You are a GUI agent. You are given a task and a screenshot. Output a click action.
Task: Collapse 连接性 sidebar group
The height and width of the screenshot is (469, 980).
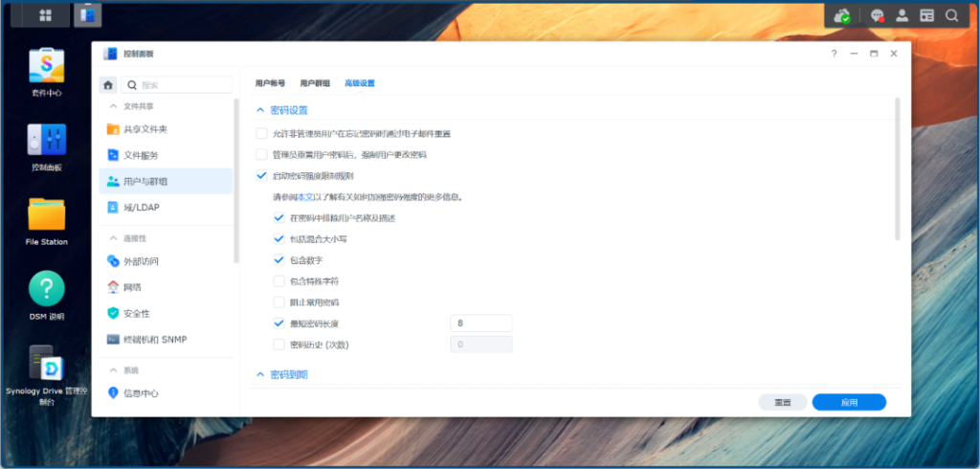(113, 238)
